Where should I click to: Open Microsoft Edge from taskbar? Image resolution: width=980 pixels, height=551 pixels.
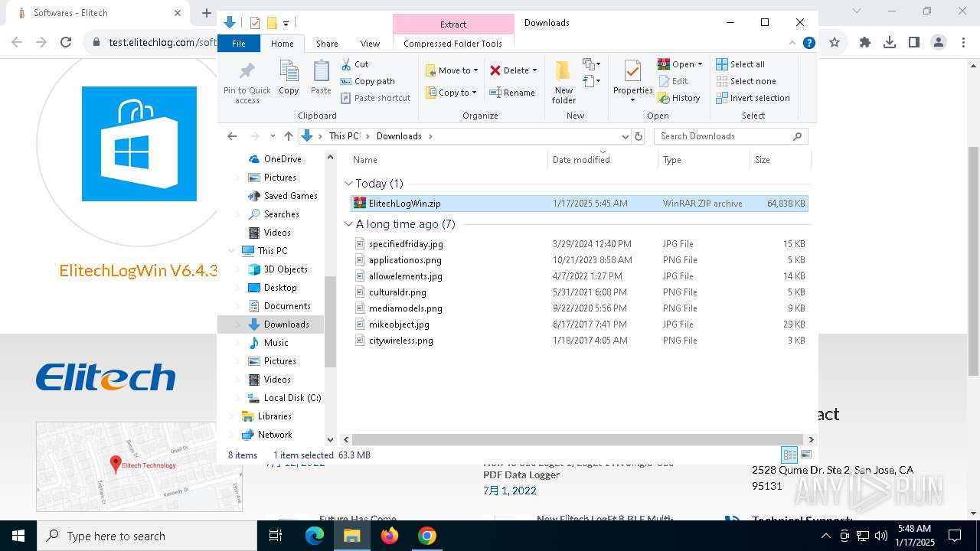(315, 536)
